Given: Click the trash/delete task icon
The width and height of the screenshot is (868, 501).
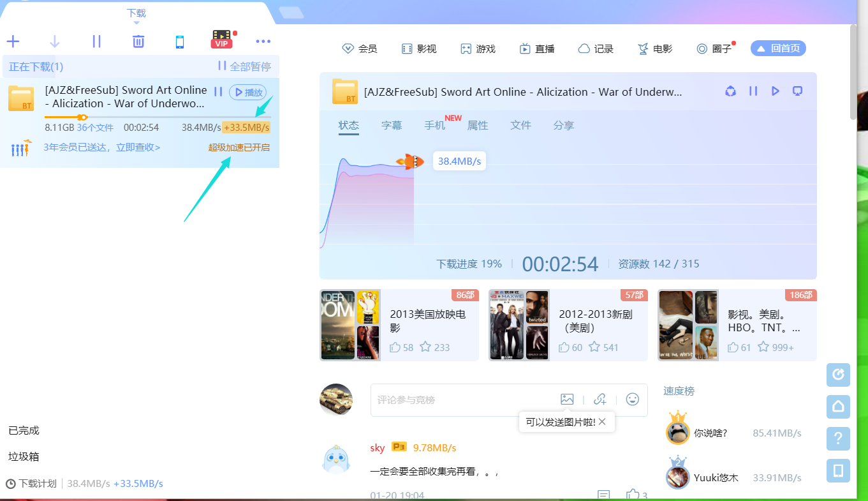Looking at the screenshot, I should tap(138, 40).
